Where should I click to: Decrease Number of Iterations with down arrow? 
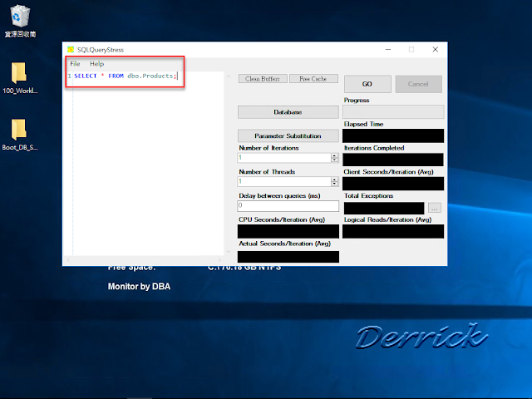tap(334, 160)
